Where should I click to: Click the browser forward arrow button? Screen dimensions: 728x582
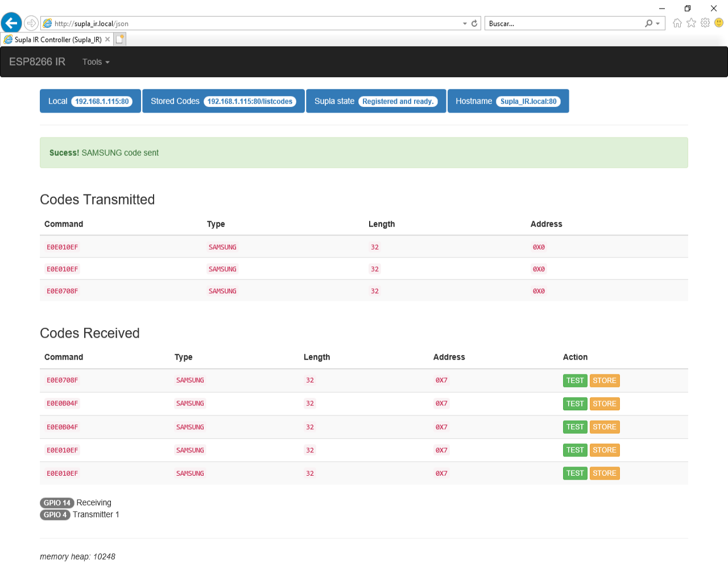click(31, 23)
